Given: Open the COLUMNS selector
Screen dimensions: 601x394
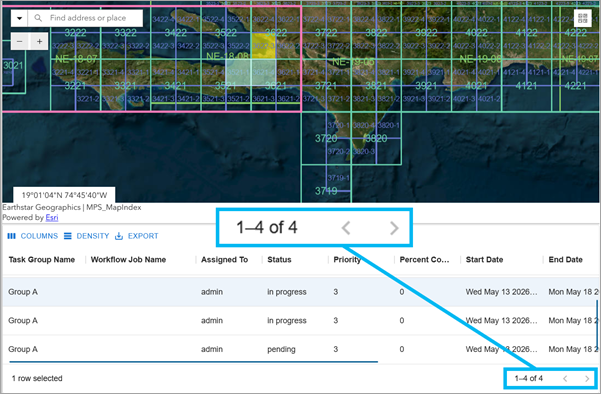Looking at the screenshot, I should (33, 236).
